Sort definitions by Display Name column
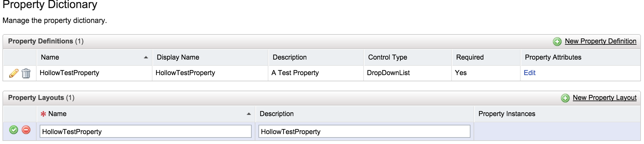This screenshot has width=644, height=144. (x=178, y=57)
